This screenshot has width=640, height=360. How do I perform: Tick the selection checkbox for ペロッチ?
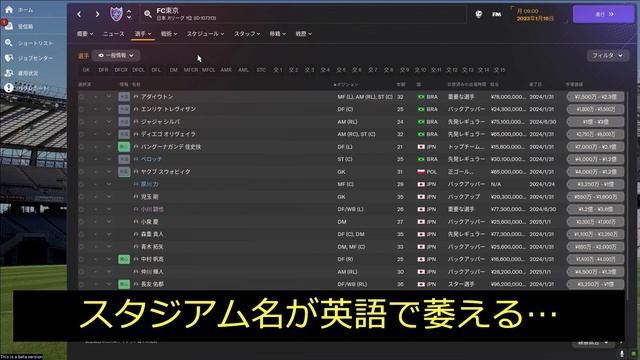pyautogui.click(x=82, y=159)
